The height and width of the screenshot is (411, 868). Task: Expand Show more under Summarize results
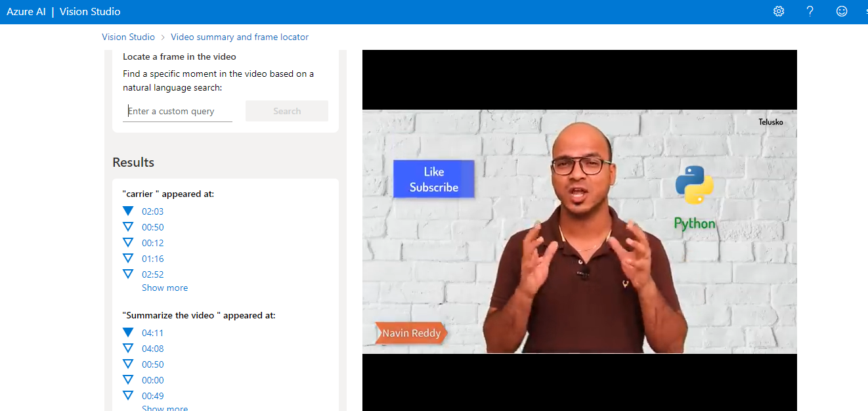tap(165, 408)
